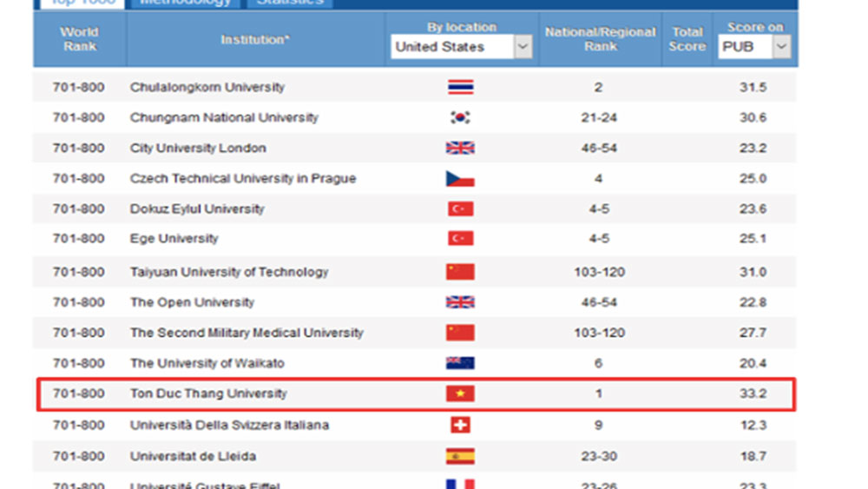Click the UK flag beside The Open University
This screenshot has height=489, width=868.
[460, 302]
